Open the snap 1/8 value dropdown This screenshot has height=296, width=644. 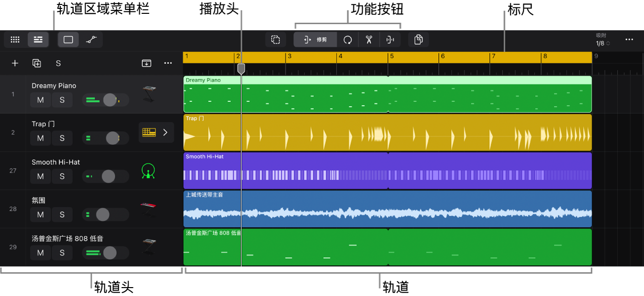pyautogui.click(x=603, y=43)
